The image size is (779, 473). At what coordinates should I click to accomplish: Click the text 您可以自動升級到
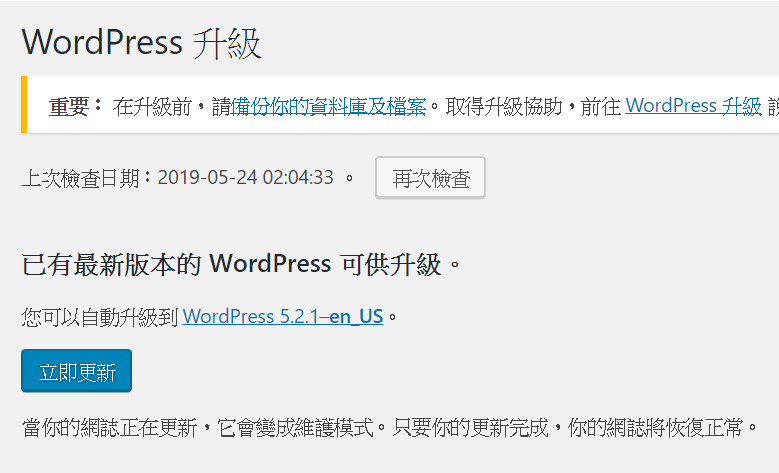(100, 316)
